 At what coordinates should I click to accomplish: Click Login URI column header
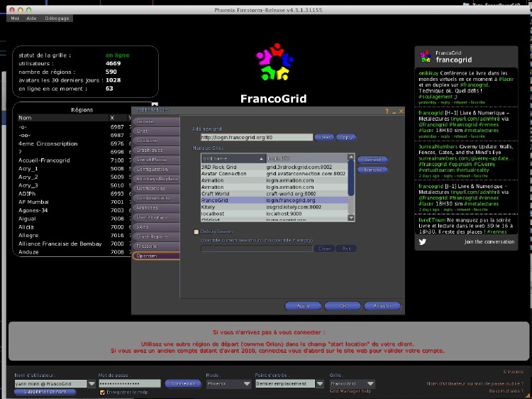click(x=306, y=158)
